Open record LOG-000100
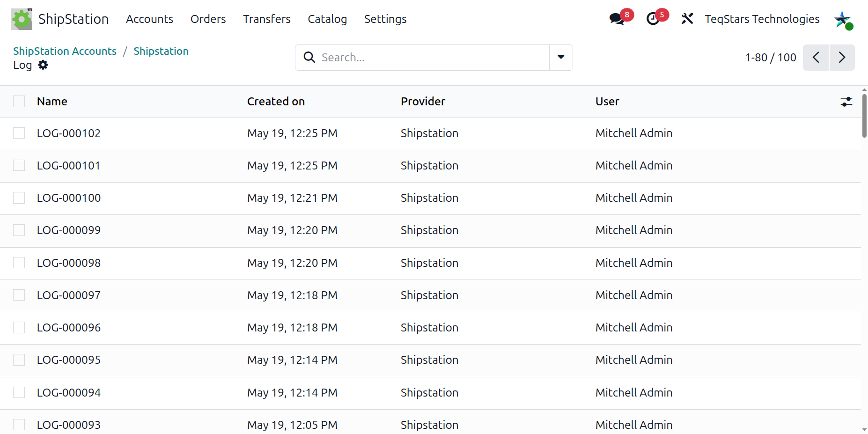 pyautogui.click(x=69, y=198)
